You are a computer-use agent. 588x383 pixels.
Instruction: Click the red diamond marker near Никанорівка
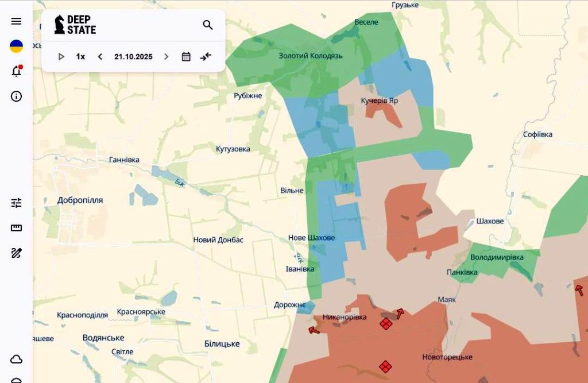click(x=386, y=324)
